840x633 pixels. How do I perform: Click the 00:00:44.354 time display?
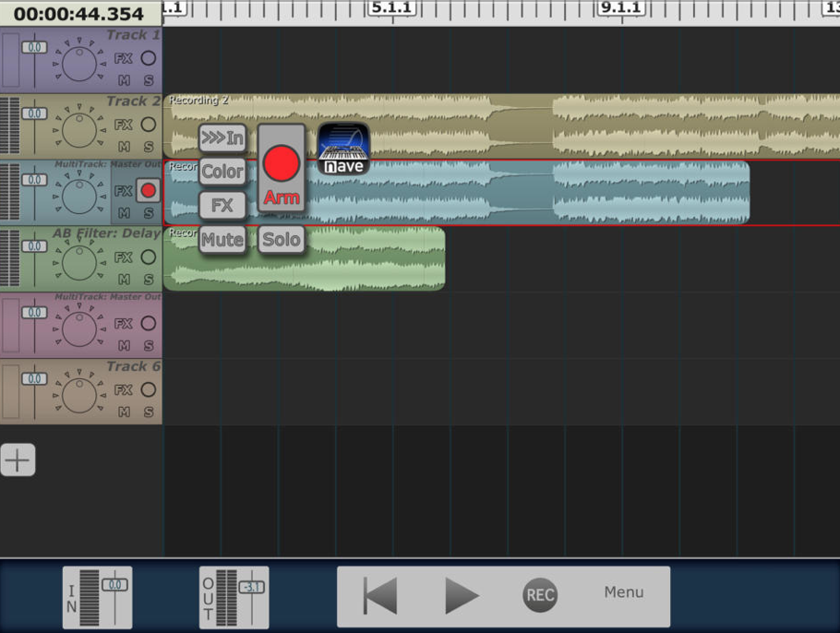80,14
